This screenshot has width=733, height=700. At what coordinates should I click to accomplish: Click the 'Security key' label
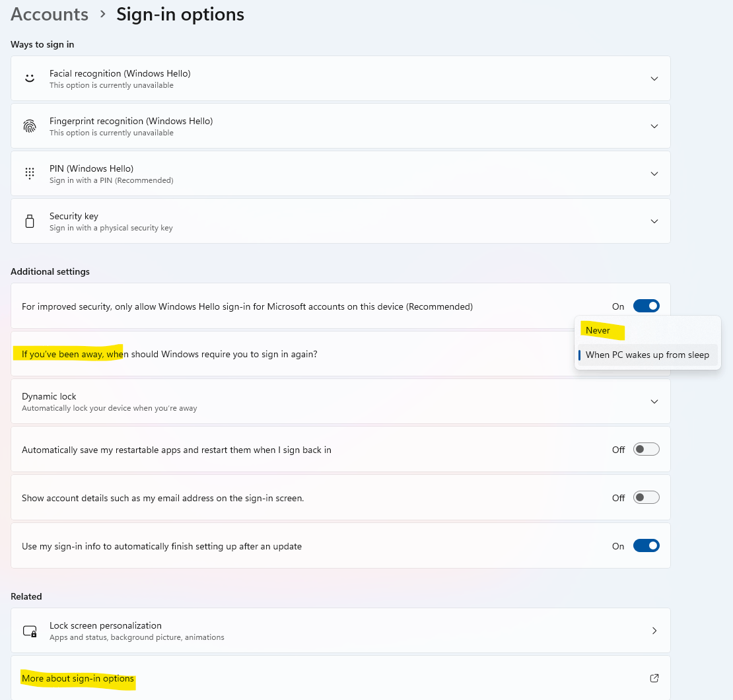click(74, 216)
